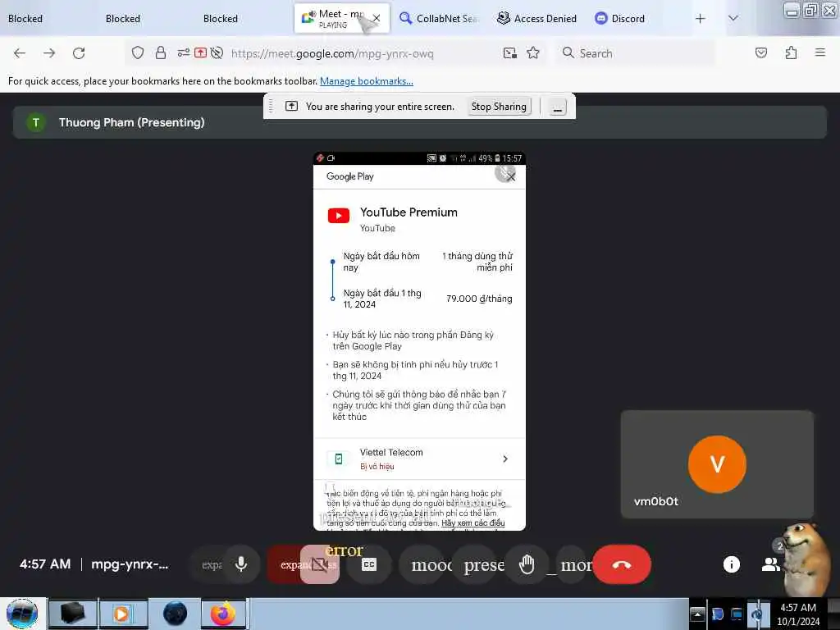This screenshot has width=840, height=630.
Task: List all tabs with the chevron
Action: pyautogui.click(x=733, y=19)
